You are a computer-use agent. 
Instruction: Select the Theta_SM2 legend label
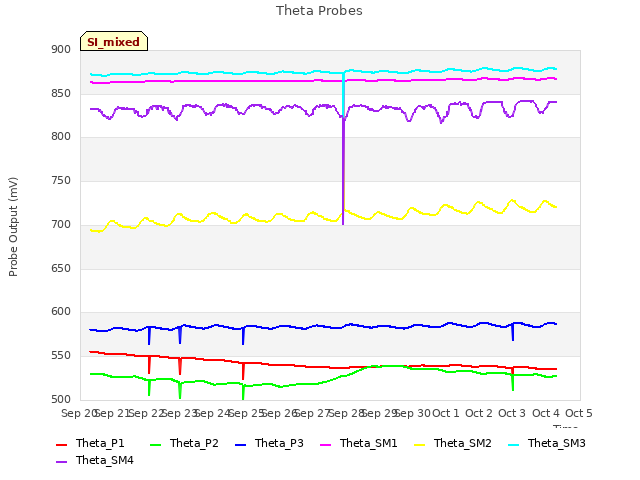(x=463, y=443)
